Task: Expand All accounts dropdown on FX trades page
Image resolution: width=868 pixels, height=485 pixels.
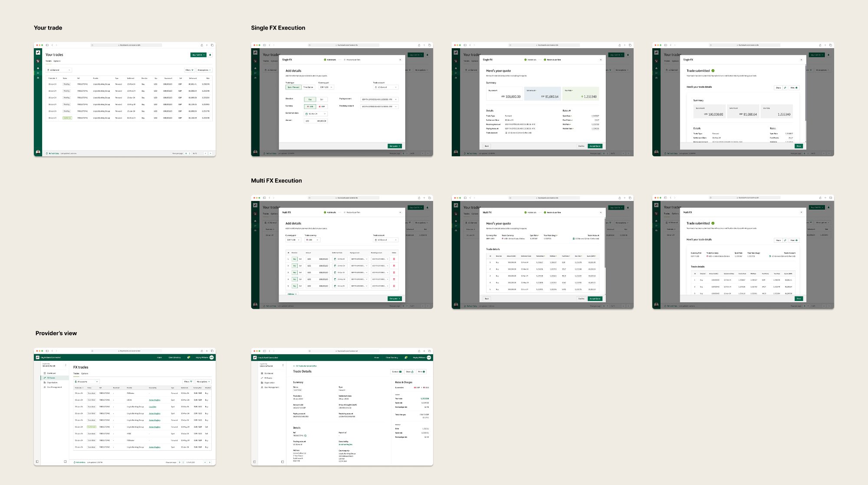Action: (x=86, y=382)
